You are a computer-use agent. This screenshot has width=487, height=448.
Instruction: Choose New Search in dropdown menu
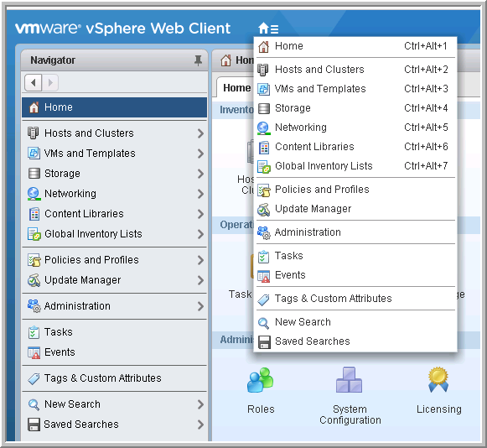click(x=355, y=322)
